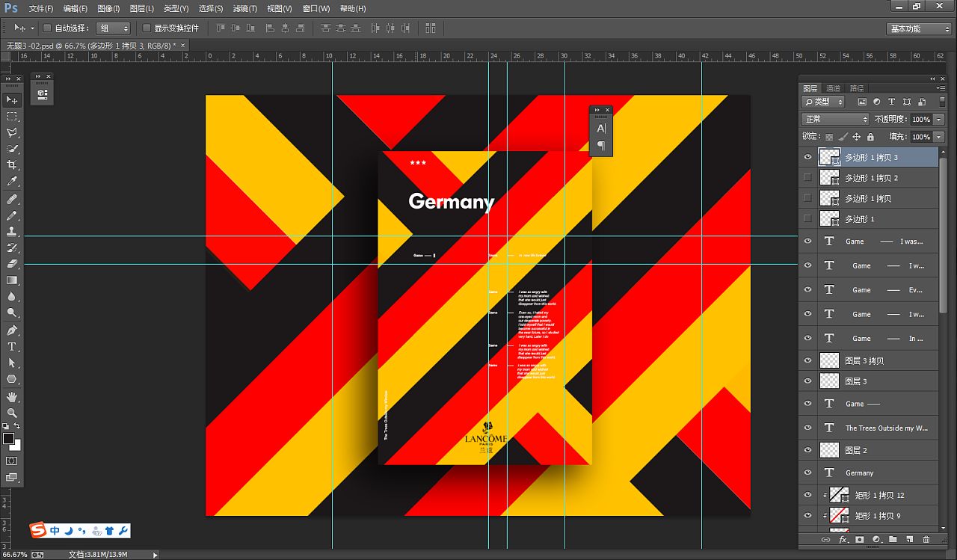Viewport: 957px width, 560px height.
Task: Click the 66.67% zoom level field
Action: point(14,555)
